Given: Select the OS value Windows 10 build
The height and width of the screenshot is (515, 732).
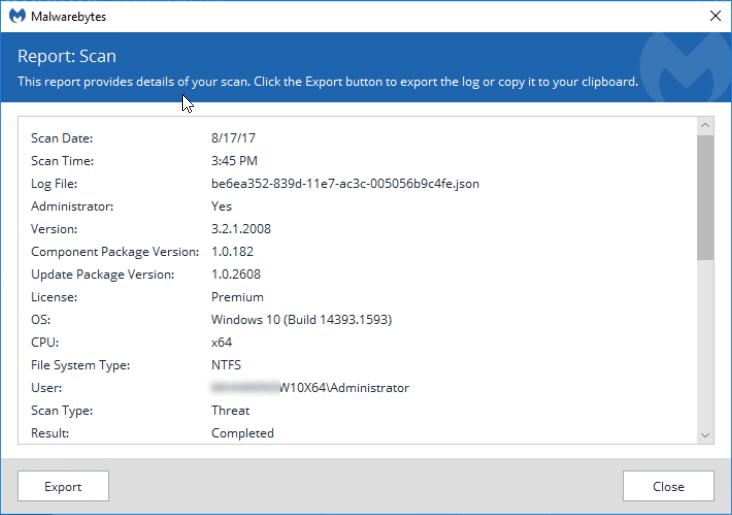Looking at the screenshot, I should click(302, 320).
